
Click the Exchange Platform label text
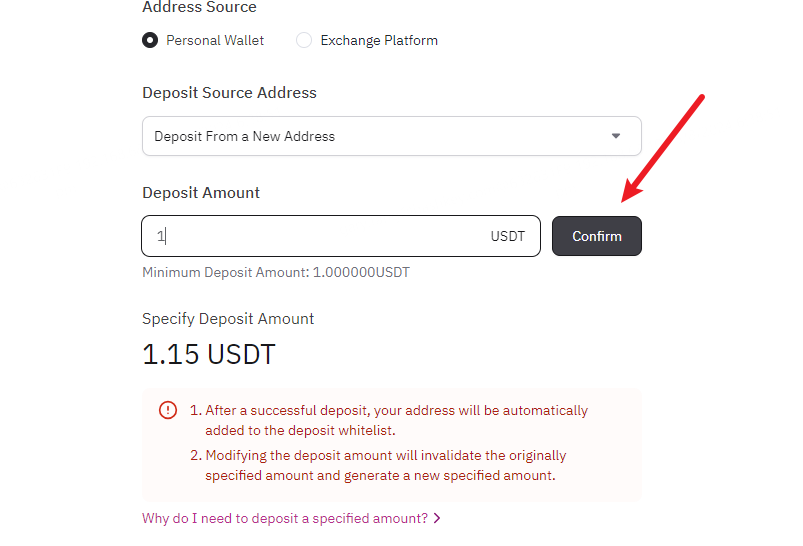[379, 41]
